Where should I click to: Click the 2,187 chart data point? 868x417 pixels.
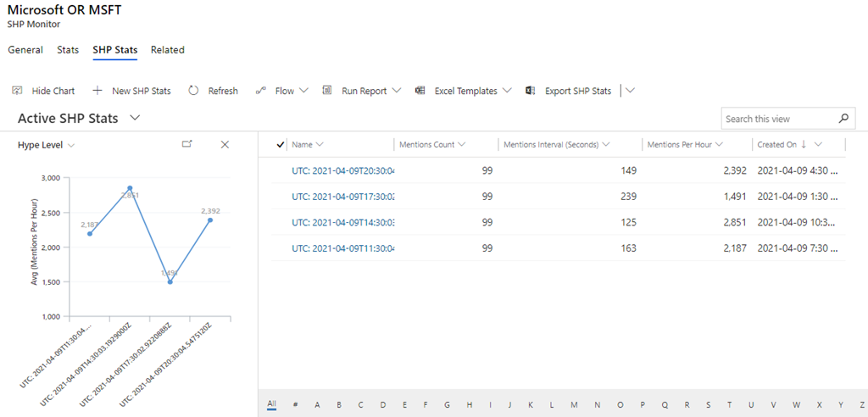pos(90,234)
